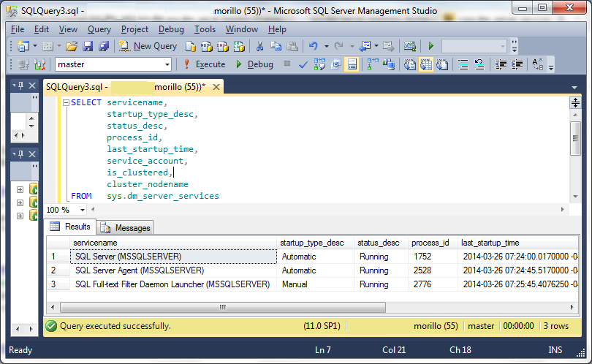Decrease indent of selected lines
The height and width of the screenshot is (364, 592).
501,64
